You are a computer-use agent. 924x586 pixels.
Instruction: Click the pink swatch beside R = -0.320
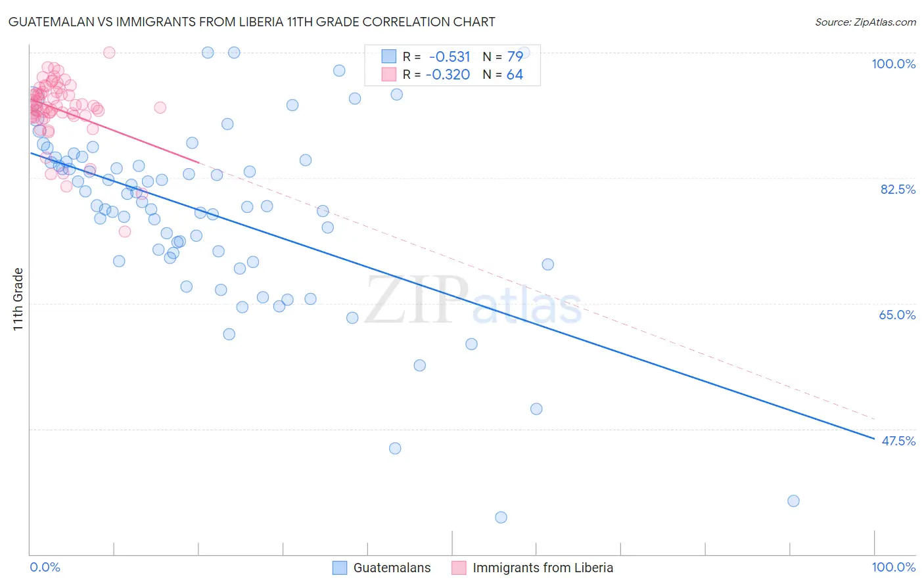point(389,74)
